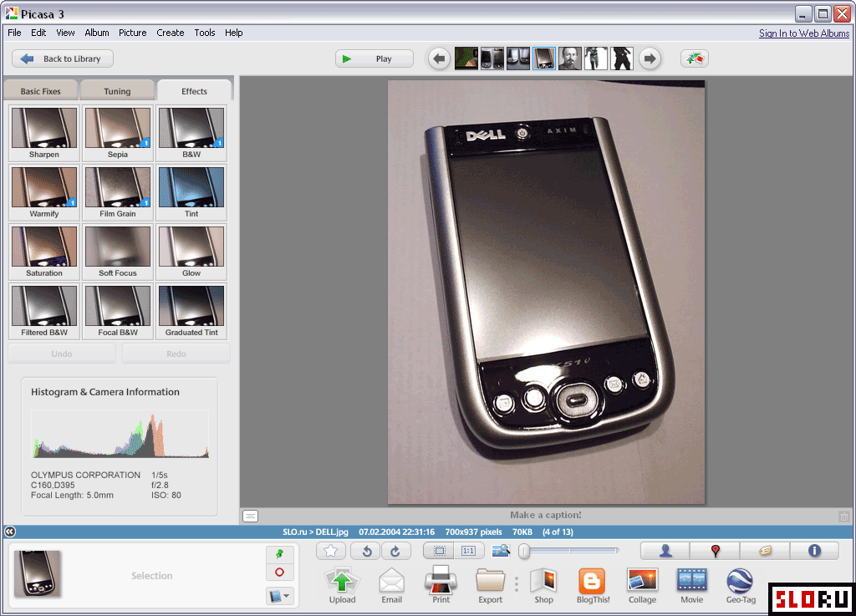
Task: Switch to the Basic Fixes tab
Action: [41, 91]
